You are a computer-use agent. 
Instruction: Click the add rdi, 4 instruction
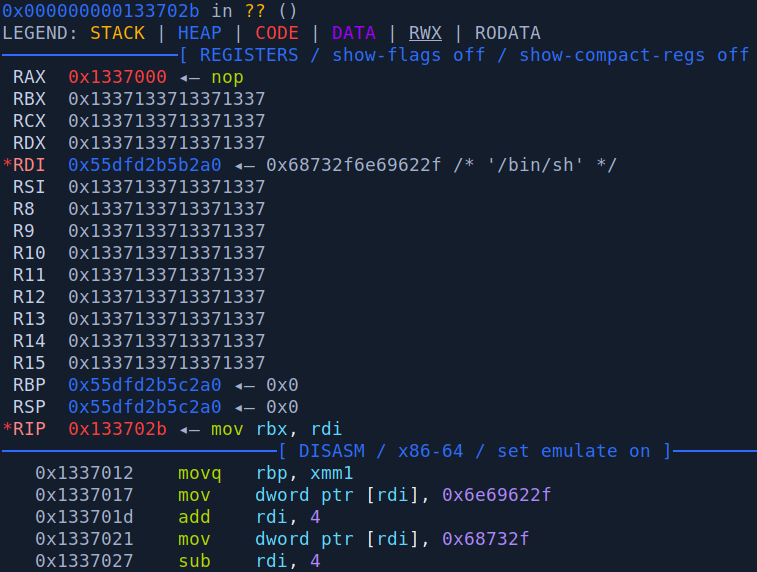(238, 517)
